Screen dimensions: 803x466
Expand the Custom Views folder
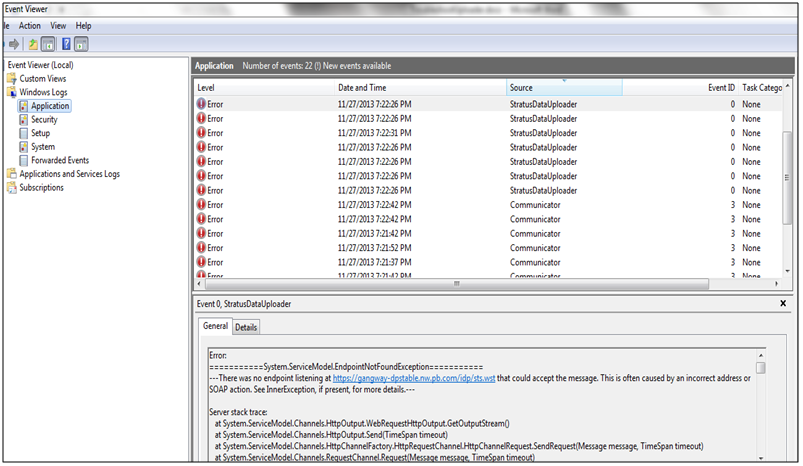tap(42, 78)
